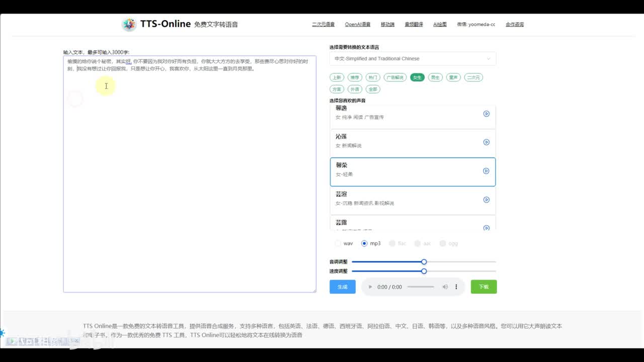Image resolution: width=644 pixels, height=362 pixels.
Task: Click the play icon for 馨荣 voice
Action: (486, 171)
